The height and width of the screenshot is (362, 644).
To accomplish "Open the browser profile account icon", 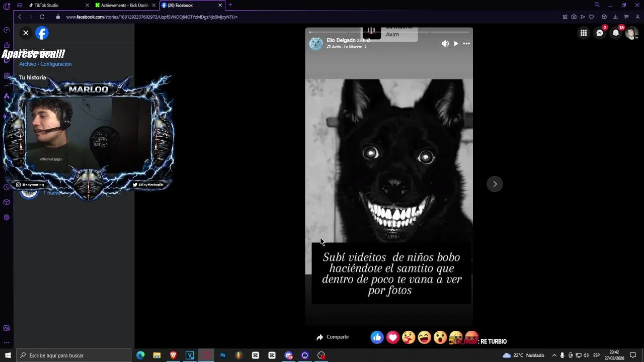I will coord(637,17).
